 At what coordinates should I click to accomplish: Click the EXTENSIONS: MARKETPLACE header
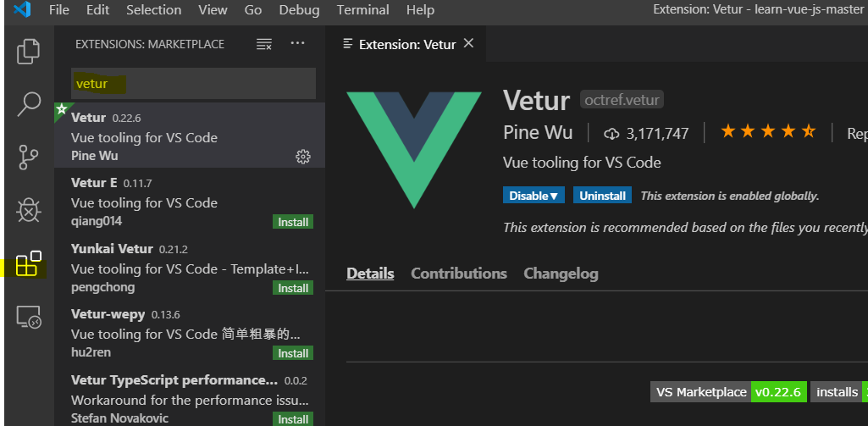[x=149, y=44]
